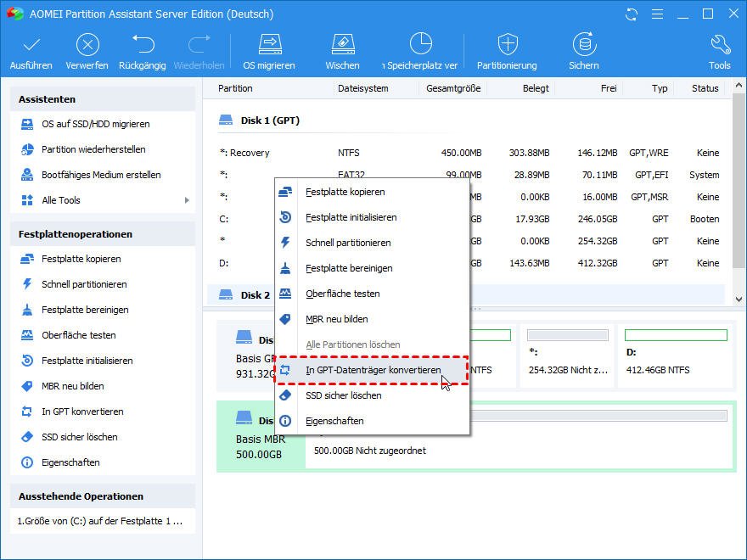Click Schnell partitionieren in the sidebar
Viewport: 747px width, 560px height.
pyautogui.click(x=84, y=284)
